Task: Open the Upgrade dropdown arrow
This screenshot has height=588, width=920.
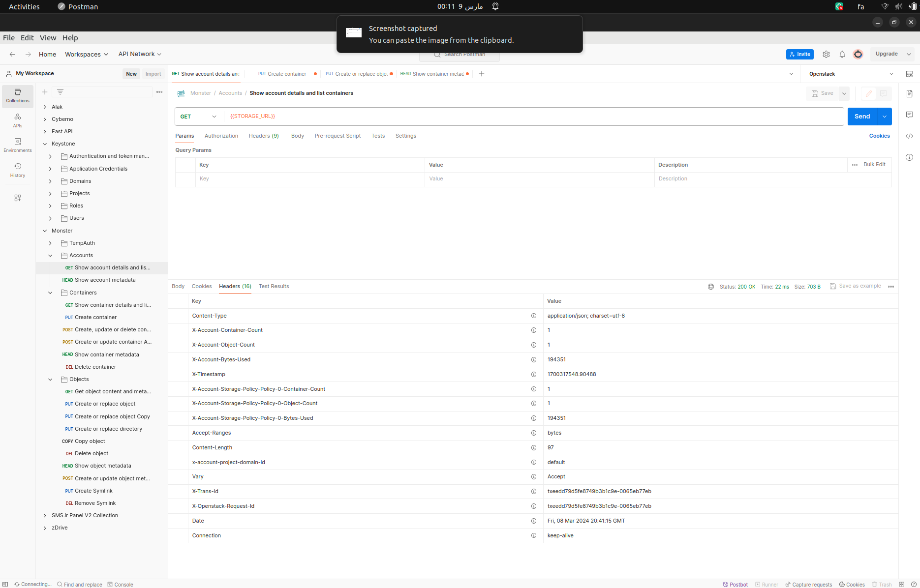Action: (x=909, y=54)
